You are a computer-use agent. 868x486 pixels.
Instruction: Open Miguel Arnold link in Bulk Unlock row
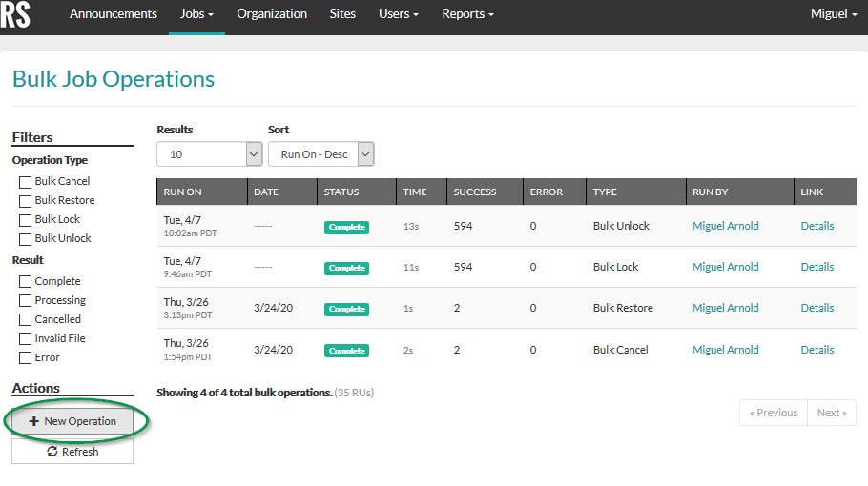click(726, 226)
